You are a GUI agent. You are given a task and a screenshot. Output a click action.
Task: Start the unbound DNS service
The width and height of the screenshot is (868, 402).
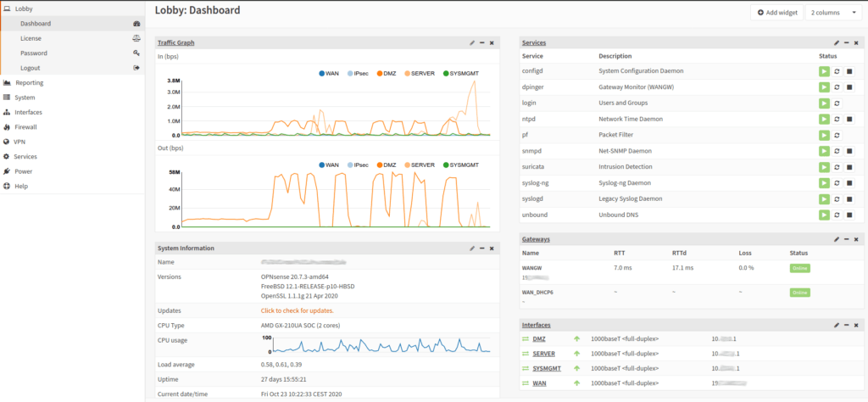pos(824,215)
